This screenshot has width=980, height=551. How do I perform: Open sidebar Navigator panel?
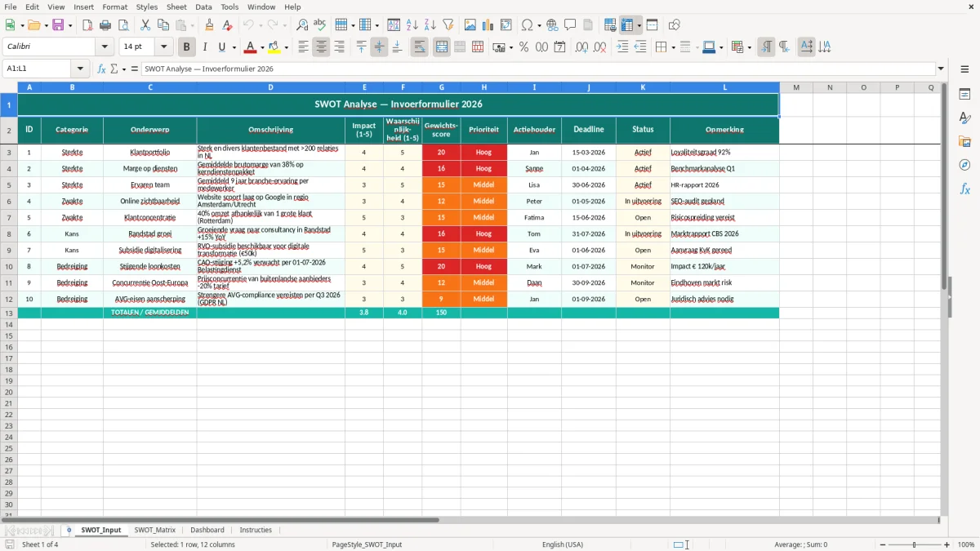(964, 165)
